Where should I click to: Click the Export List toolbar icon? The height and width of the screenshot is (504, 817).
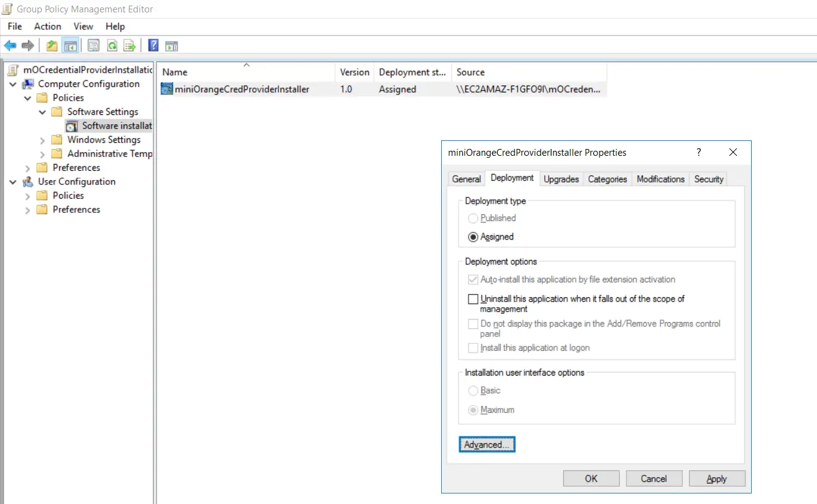130,45
